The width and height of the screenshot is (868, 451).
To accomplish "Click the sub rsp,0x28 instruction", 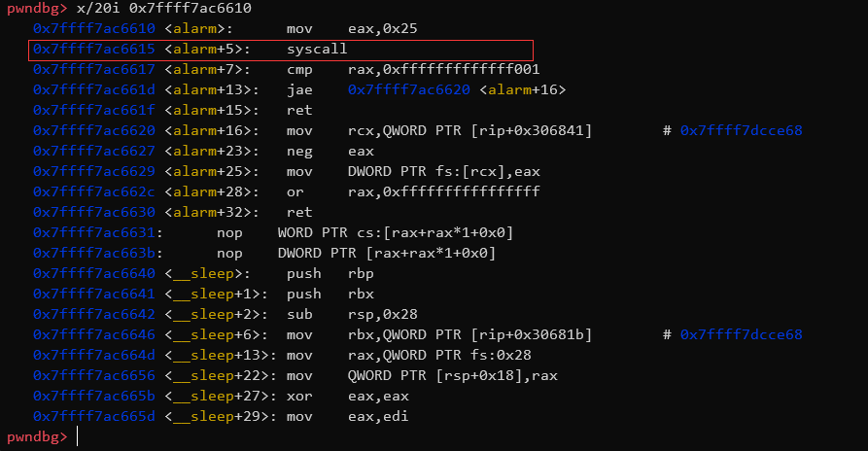I will [x=344, y=314].
